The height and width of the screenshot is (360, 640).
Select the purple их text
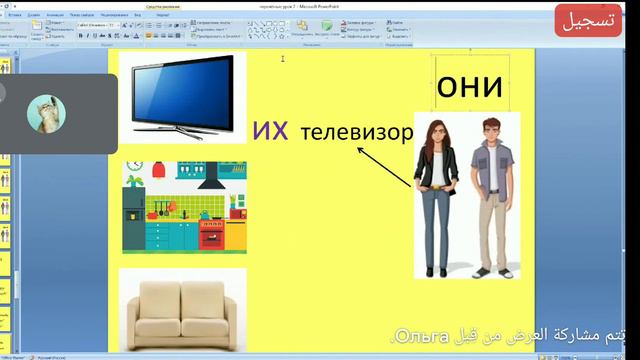[270, 131]
